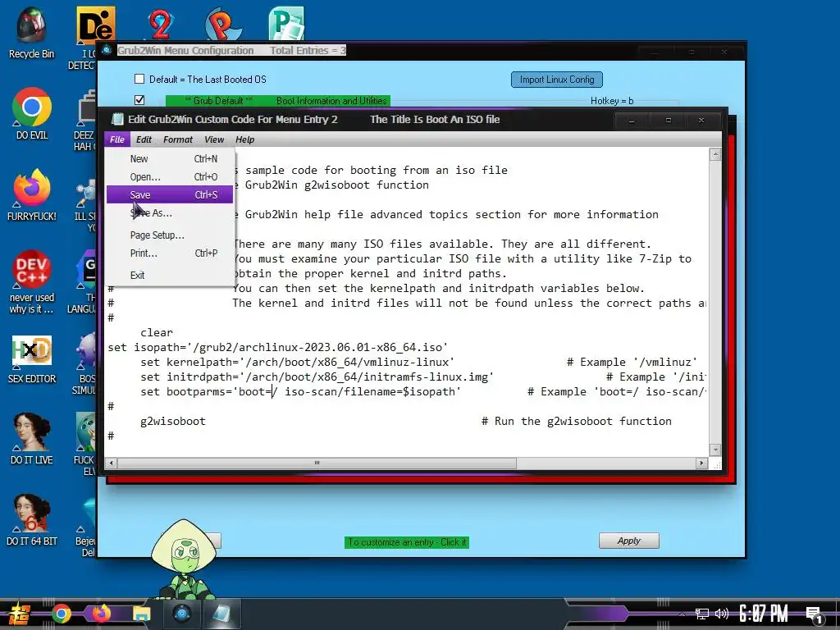Open the green Publisher desktop icon
This screenshot has height=630, width=840.
point(286,24)
